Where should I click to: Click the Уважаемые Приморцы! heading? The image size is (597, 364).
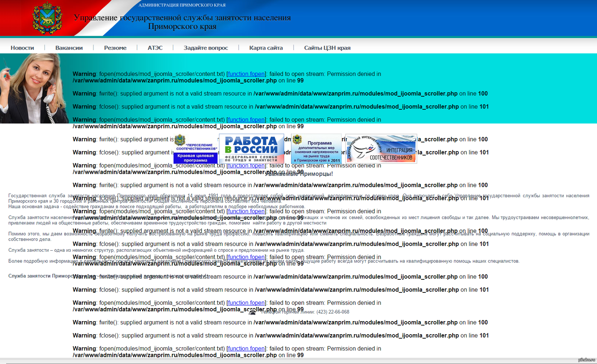[x=299, y=174]
